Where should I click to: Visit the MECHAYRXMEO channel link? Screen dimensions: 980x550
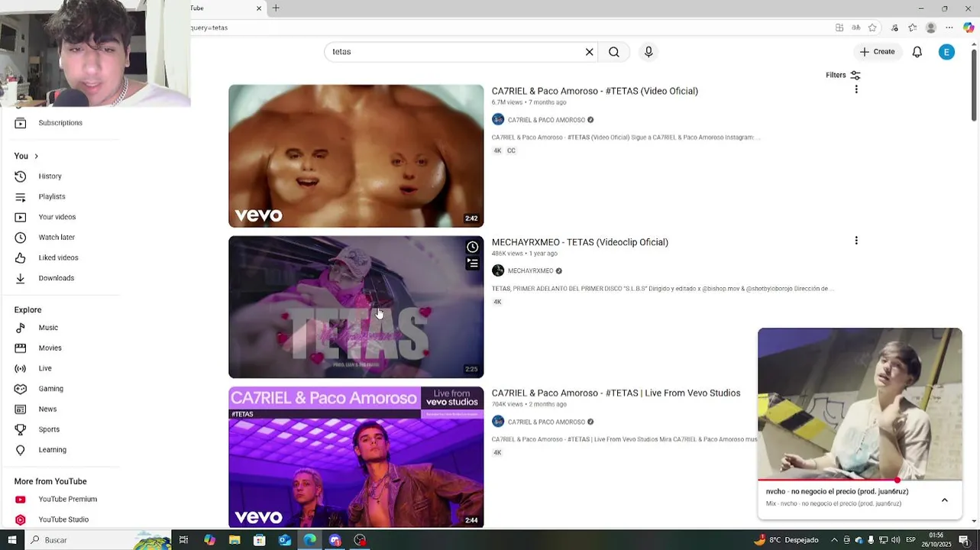tap(530, 271)
